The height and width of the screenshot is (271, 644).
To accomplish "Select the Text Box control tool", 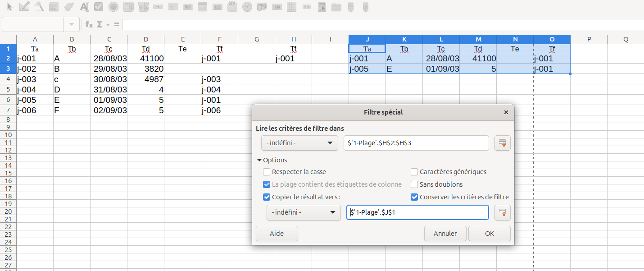I will [x=84, y=7].
